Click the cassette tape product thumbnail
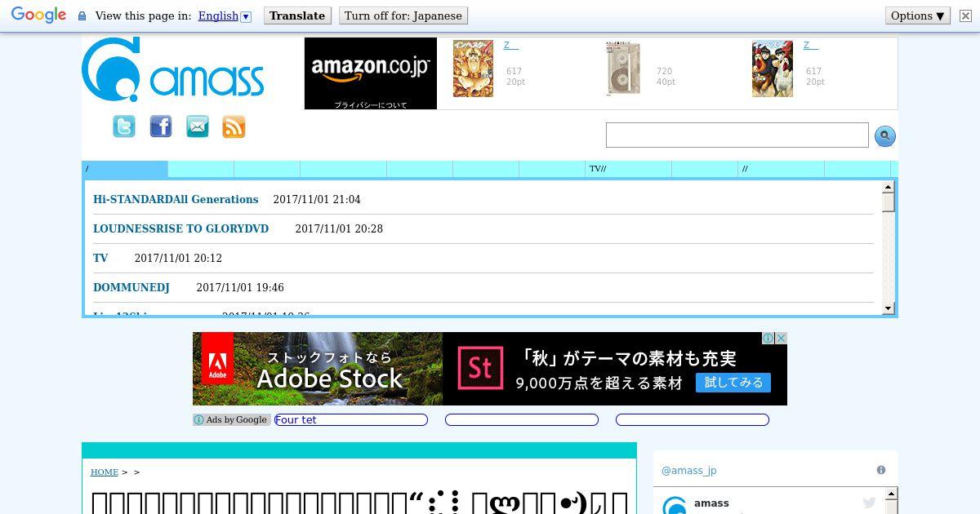The width and height of the screenshot is (980, 514). pos(623,69)
